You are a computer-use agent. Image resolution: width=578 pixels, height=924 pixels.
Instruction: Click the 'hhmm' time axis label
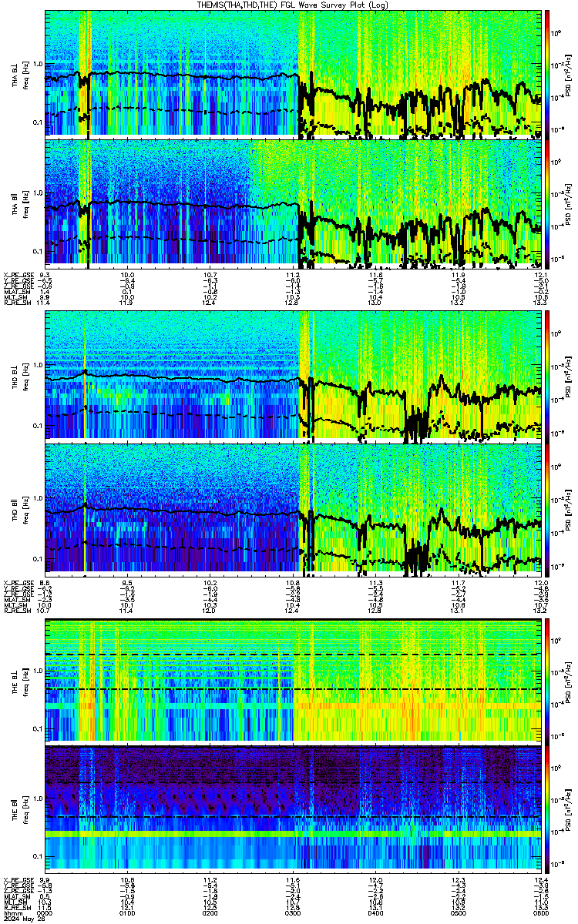pyautogui.click(x=12, y=912)
